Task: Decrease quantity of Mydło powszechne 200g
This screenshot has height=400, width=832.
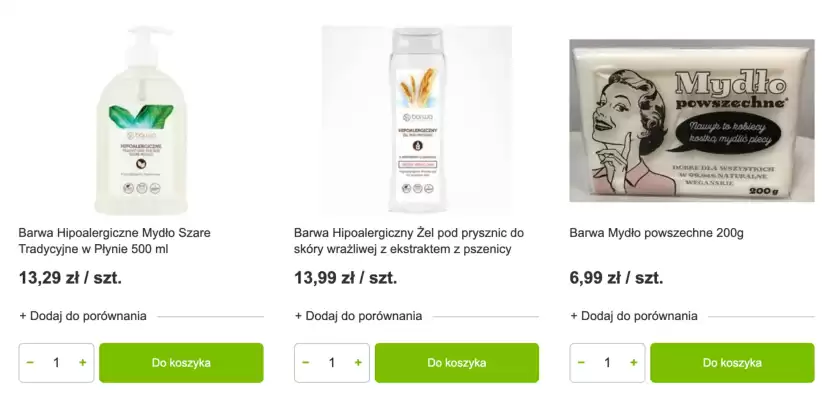Action: click(x=581, y=363)
